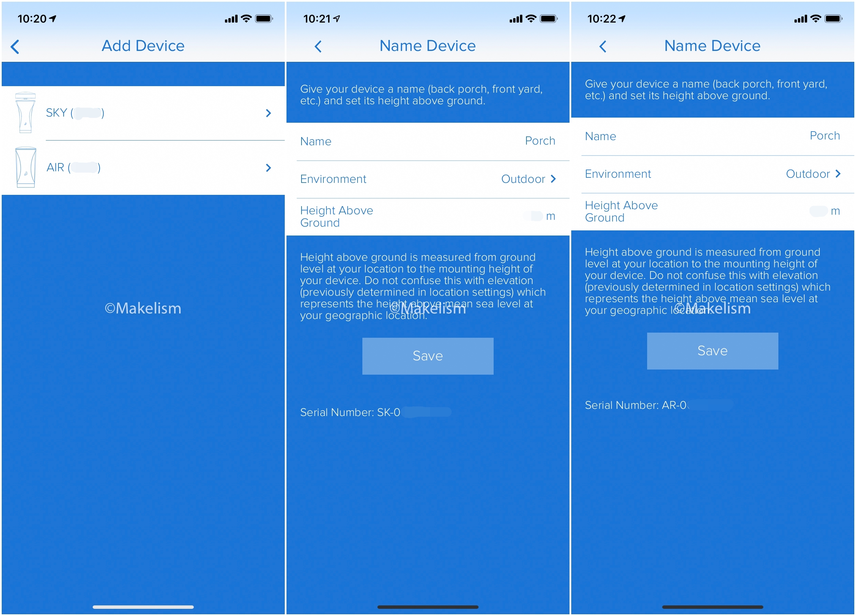Edit the Porch name field on SK screen
This screenshot has height=616, width=856.
coord(540,141)
